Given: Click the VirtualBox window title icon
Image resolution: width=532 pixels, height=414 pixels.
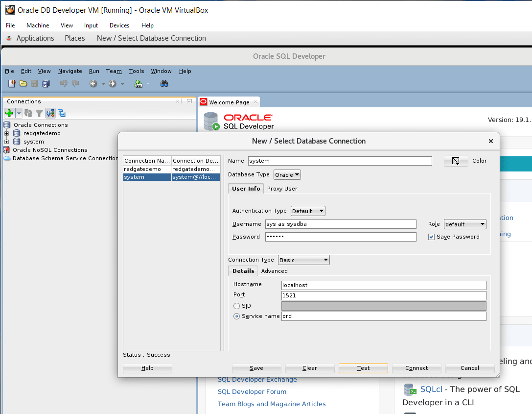Looking at the screenshot, I should (10, 10).
